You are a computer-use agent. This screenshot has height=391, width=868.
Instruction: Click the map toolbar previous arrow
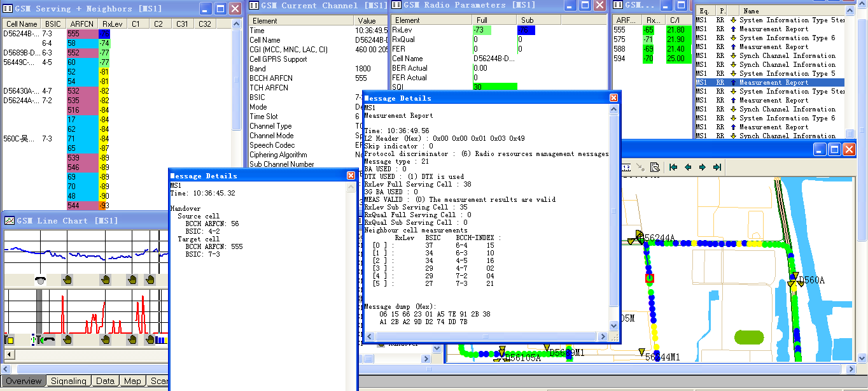pyautogui.click(x=688, y=167)
